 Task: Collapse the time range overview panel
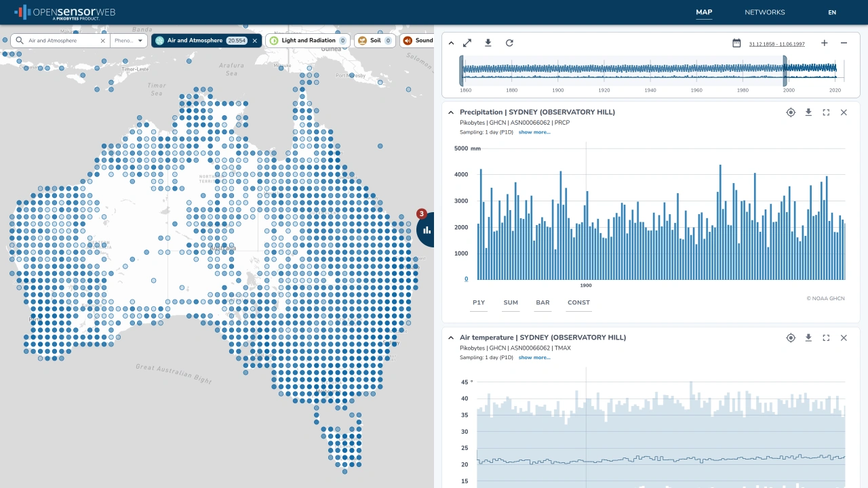[451, 43]
